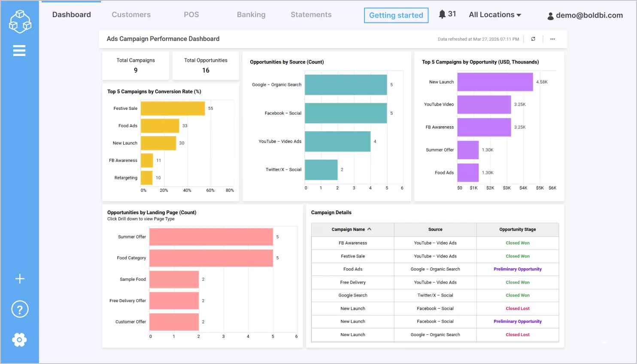Click the demo@boldbi.com account link

[x=589, y=15]
